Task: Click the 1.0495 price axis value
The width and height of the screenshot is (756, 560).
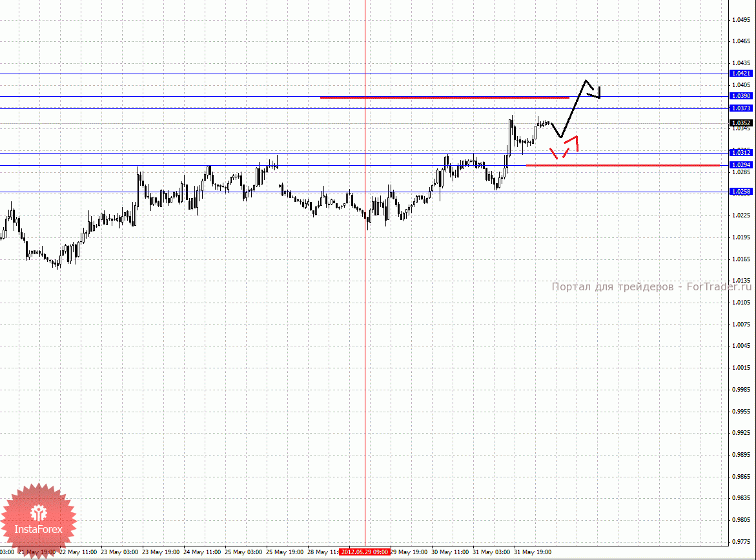Action: pyautogui.click(x=741, y=20)
